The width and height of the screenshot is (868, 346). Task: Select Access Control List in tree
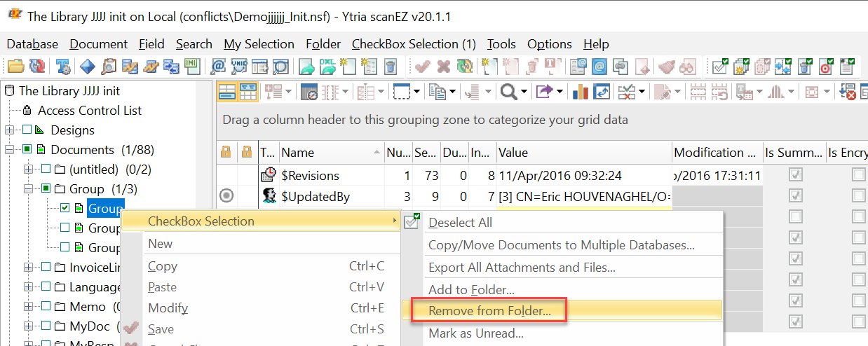pyautogui.click(x=89, y=111)
